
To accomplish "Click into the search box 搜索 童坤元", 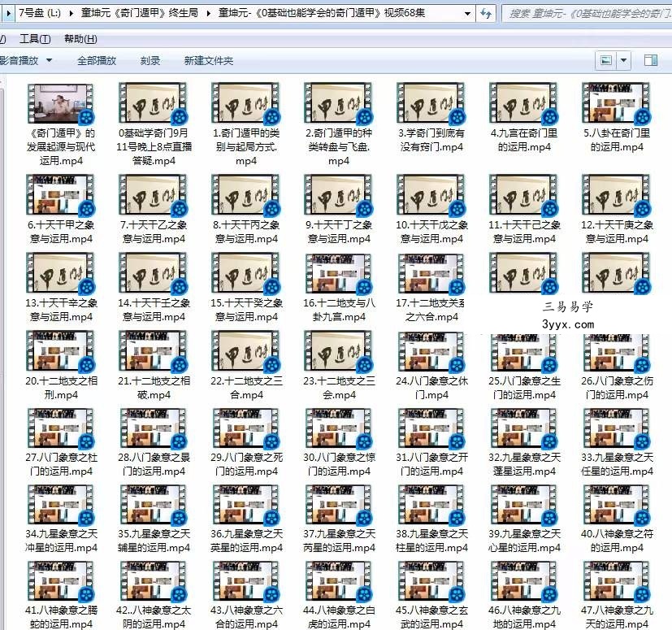I will coord(587,13).
